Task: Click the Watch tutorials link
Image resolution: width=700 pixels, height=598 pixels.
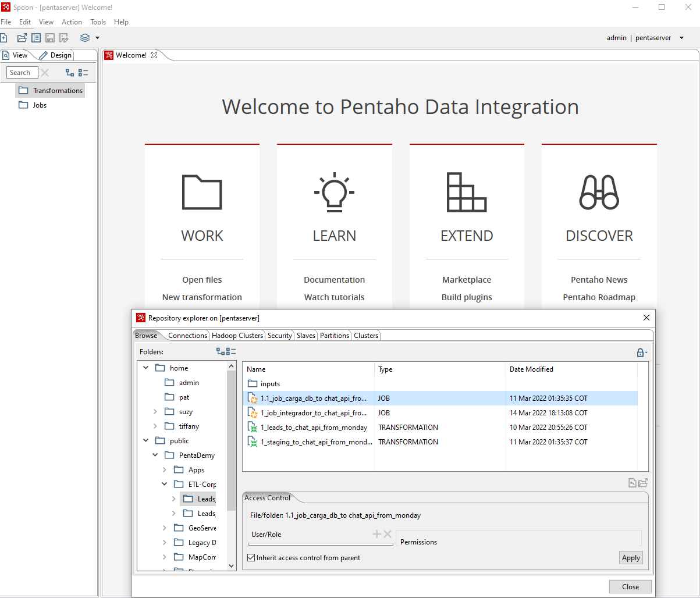Action: coord(335,297)
